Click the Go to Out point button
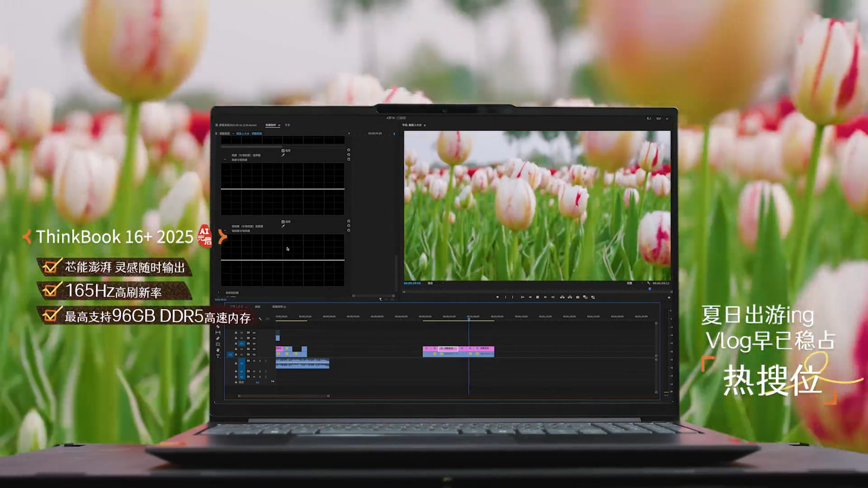The height and width of the screenshot is (488, 868). click(x=553, y=297)
